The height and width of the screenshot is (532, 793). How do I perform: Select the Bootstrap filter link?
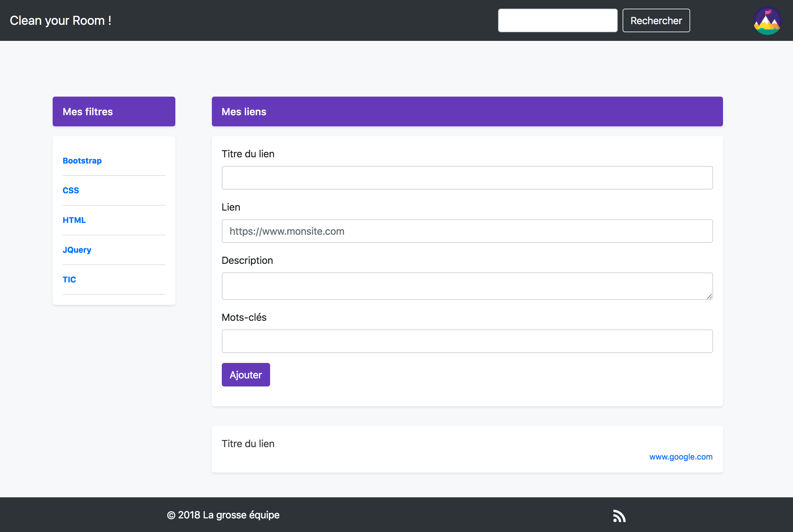[x=82, y=160]
